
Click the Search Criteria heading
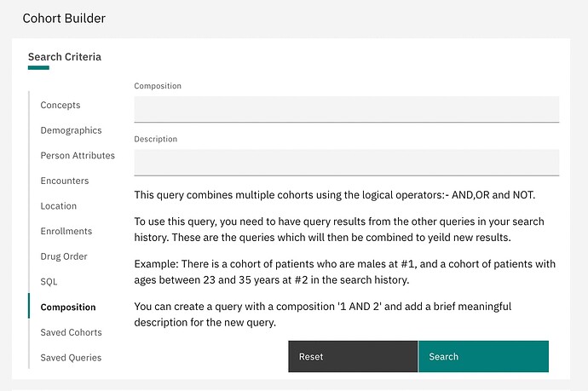pos(65,57)
